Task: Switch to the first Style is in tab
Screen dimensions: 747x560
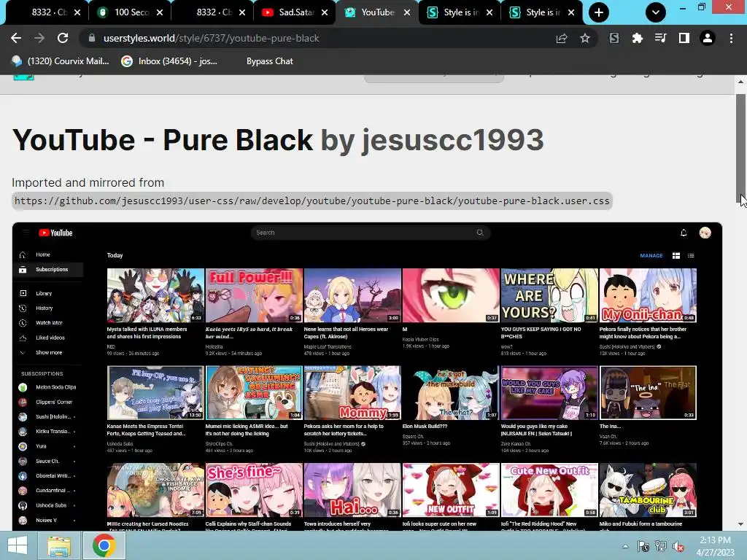Action: pyautogui.click(x=460, y=12)
